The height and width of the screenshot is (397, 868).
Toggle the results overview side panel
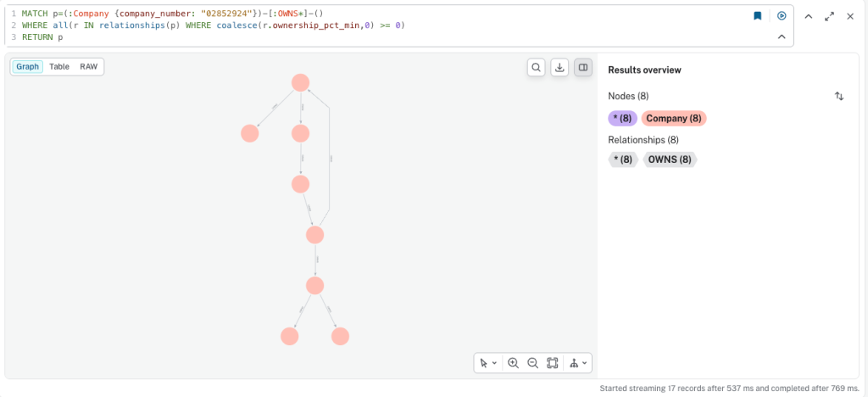point(583,68)
